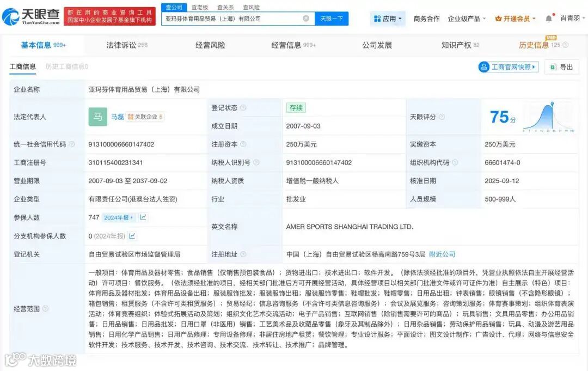Click the 导出 button

tap(562, 67)
